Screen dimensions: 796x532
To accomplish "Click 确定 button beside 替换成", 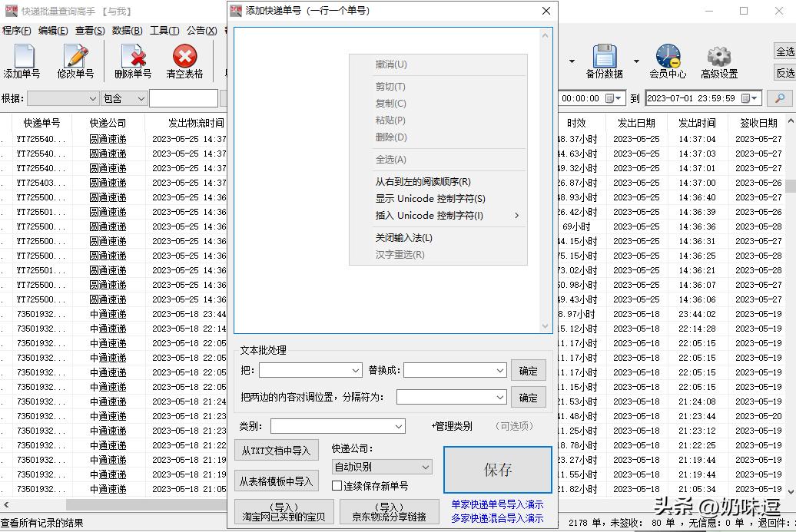I will (x=528, y=371).
